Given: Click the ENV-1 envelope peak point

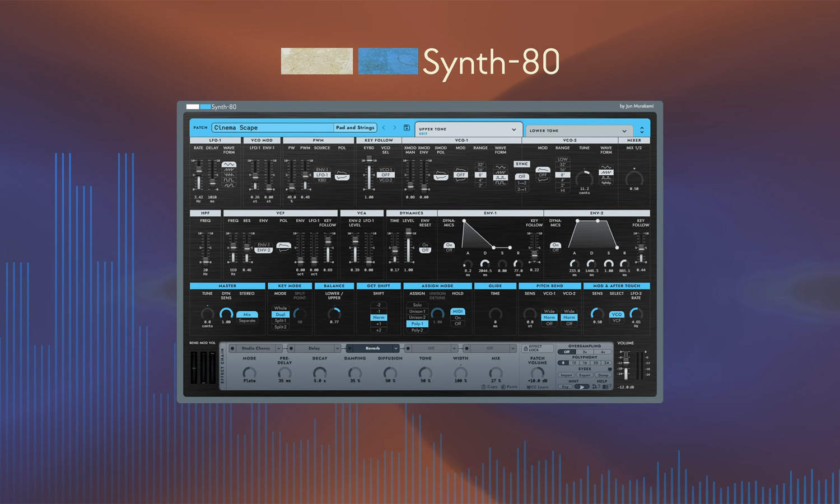Looking at the screenshot, I should [464, 221].
